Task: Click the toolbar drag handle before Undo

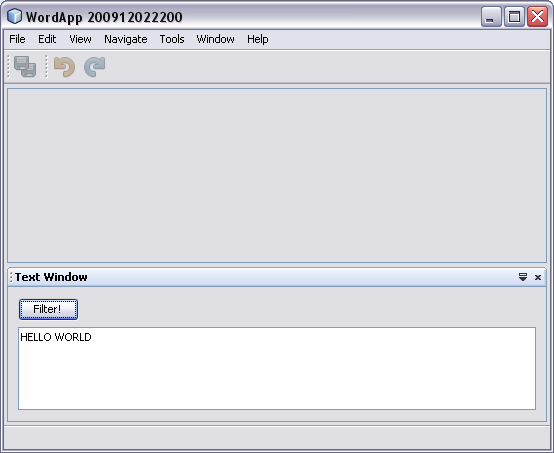Action: (x=46, y=66)
